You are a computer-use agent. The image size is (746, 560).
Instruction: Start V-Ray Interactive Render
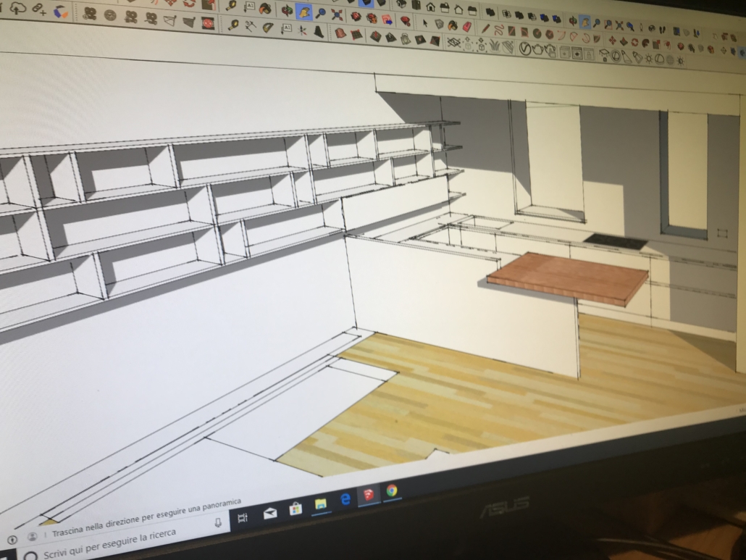click(550, 51)
